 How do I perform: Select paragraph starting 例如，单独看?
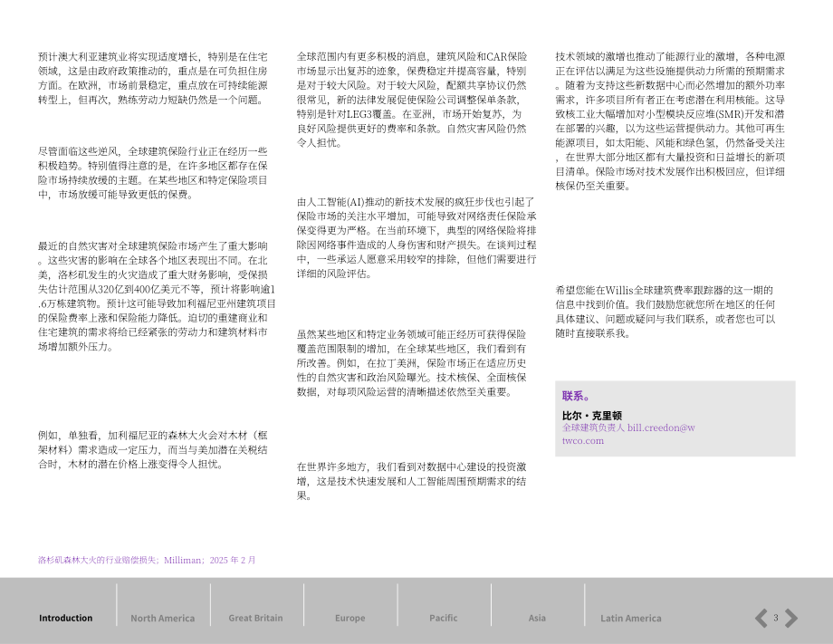152,449
